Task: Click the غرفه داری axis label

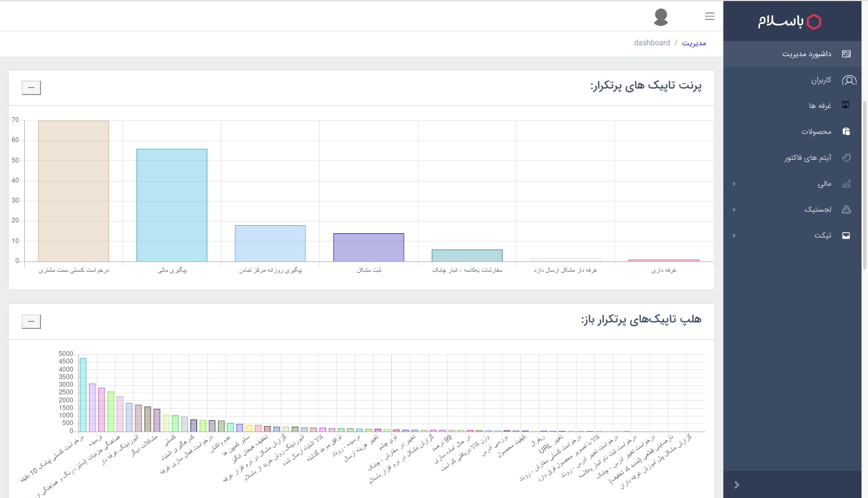Action: (x=663, y=270)
